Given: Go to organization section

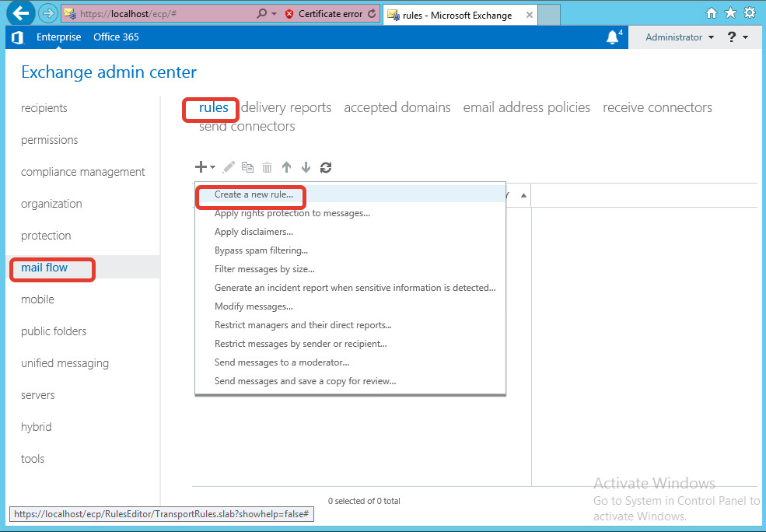Looking at the screenshot, I should (51, 204).
